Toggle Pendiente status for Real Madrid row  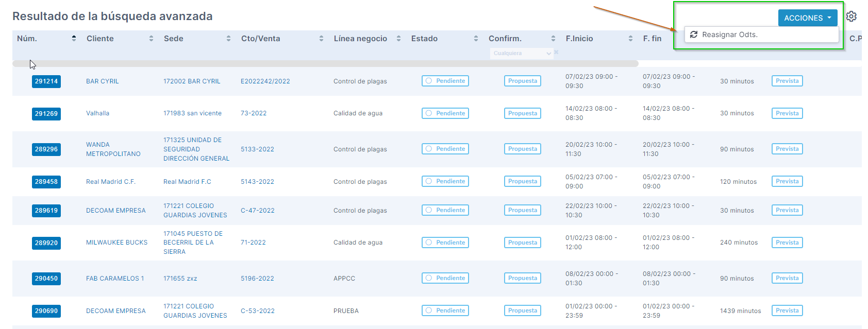pos(445,181)
